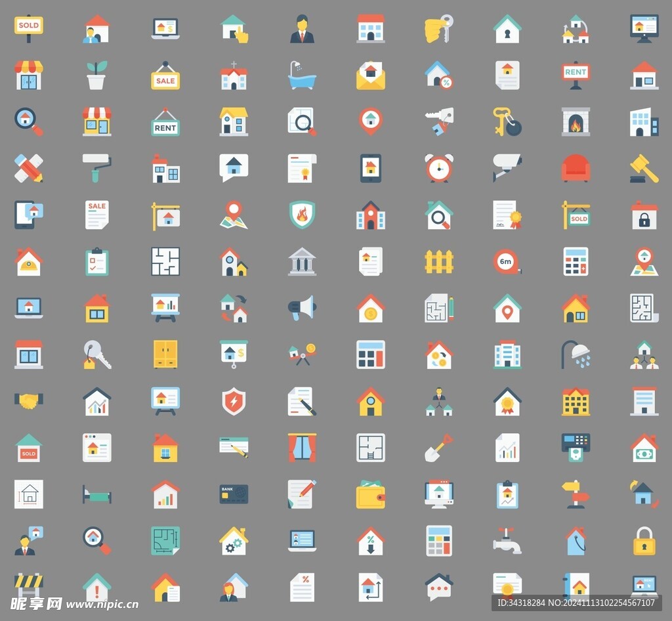Pick the water faucet icon
This screenshot has height=621, width=672.
click(x=507, y=541)
